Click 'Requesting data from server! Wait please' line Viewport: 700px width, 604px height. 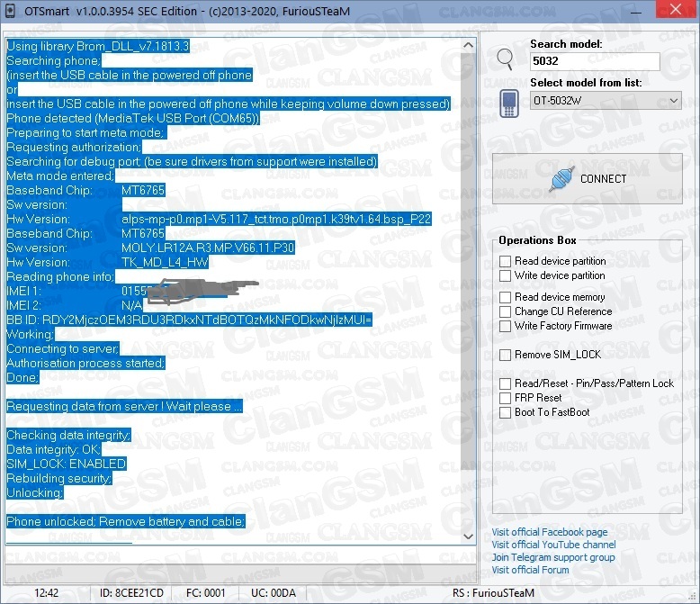tap(124, 406)
